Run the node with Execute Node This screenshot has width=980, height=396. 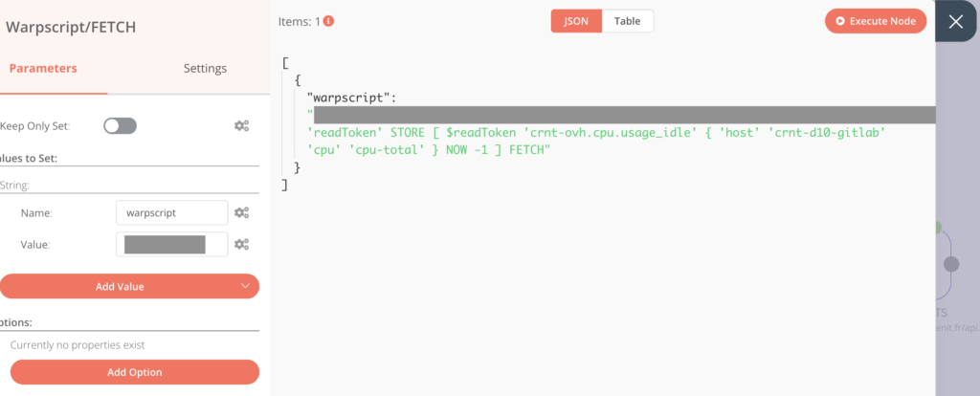click(876, 21)
